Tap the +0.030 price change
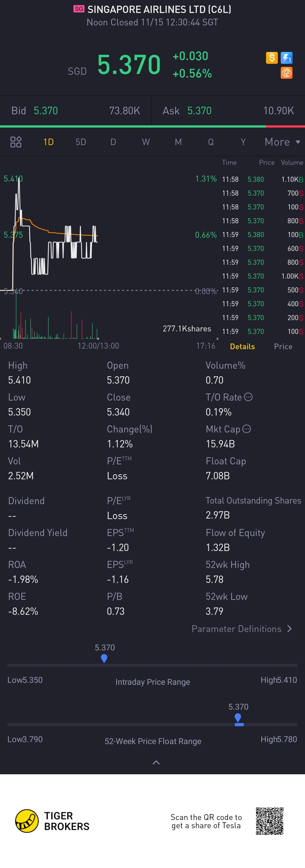The image size is (305, 868). pyautogui.click(x=190, y=56)
